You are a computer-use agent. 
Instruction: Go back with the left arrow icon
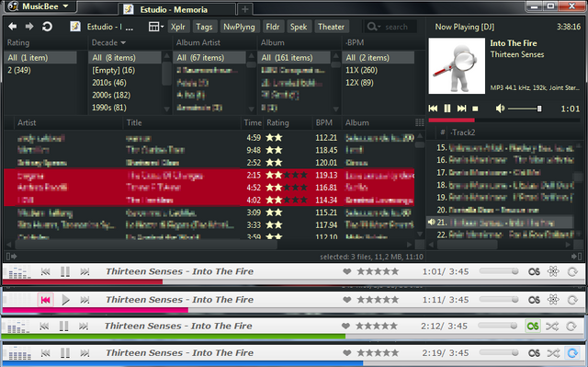click(12, 27)
